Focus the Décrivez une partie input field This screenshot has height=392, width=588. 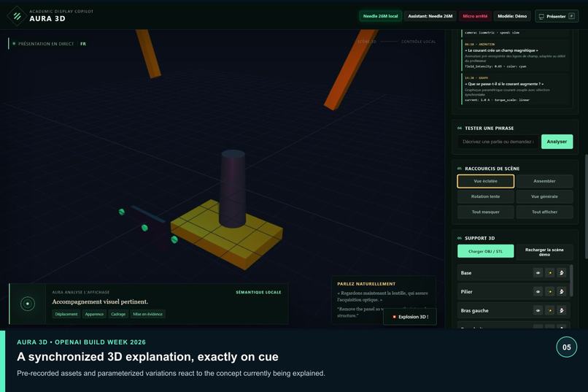pos(498,142)
